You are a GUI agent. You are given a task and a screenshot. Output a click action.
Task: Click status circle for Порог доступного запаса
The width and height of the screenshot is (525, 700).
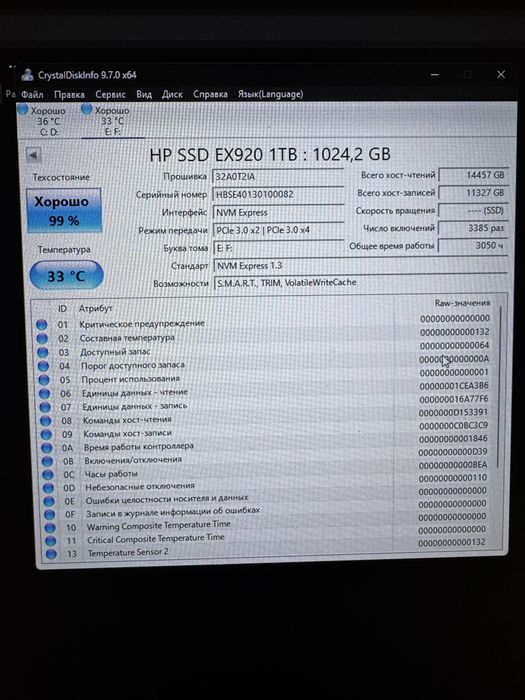point(43,367)
